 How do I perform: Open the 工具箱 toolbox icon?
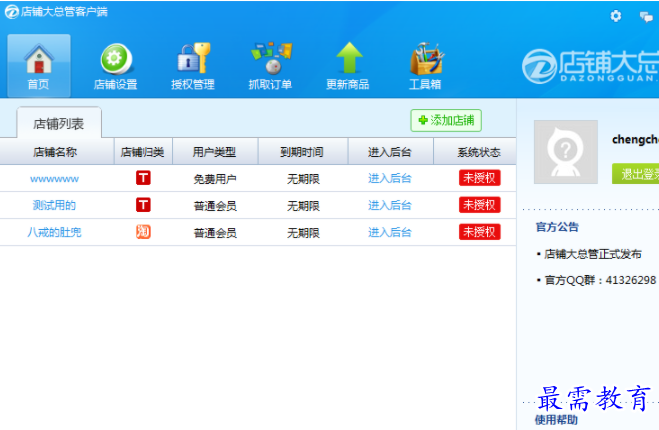[425, 66]
